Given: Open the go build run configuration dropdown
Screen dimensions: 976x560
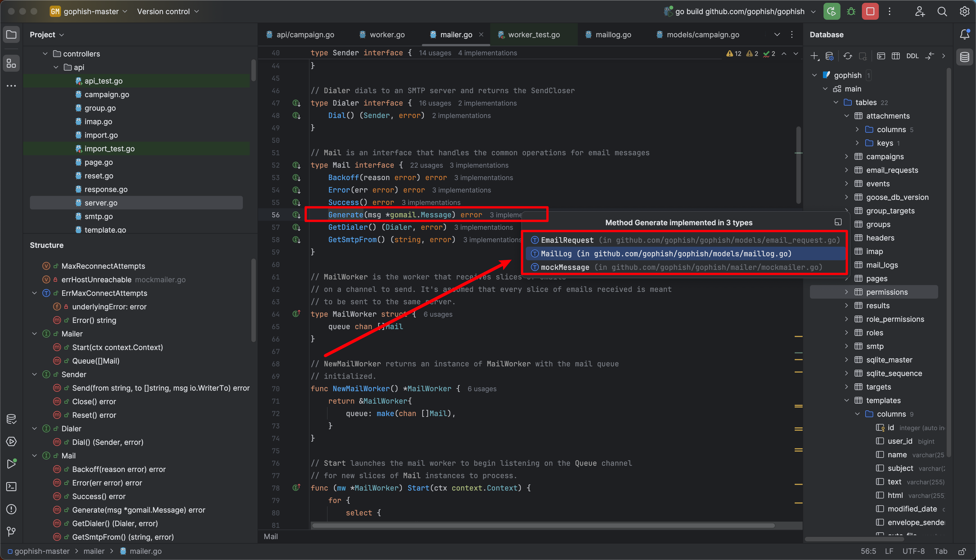Looking at the screenshot, I should point(740,12).
